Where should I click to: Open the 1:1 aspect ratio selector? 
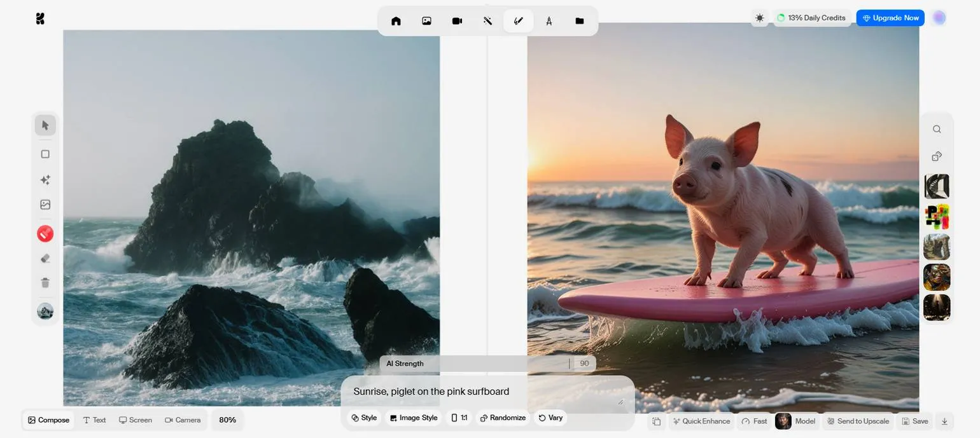[459, 418]
